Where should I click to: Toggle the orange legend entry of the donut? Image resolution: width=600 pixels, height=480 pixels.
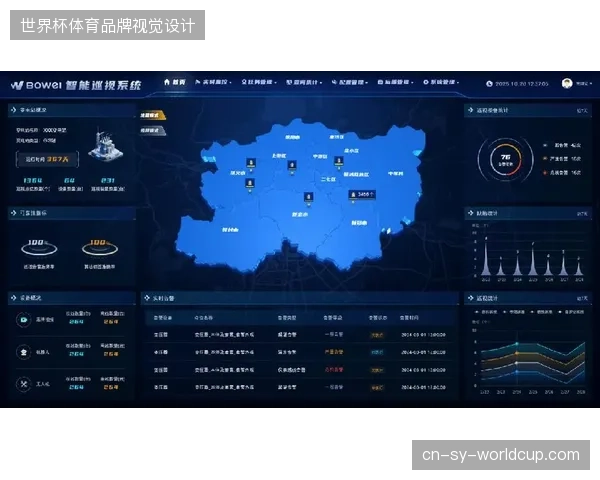562,159
